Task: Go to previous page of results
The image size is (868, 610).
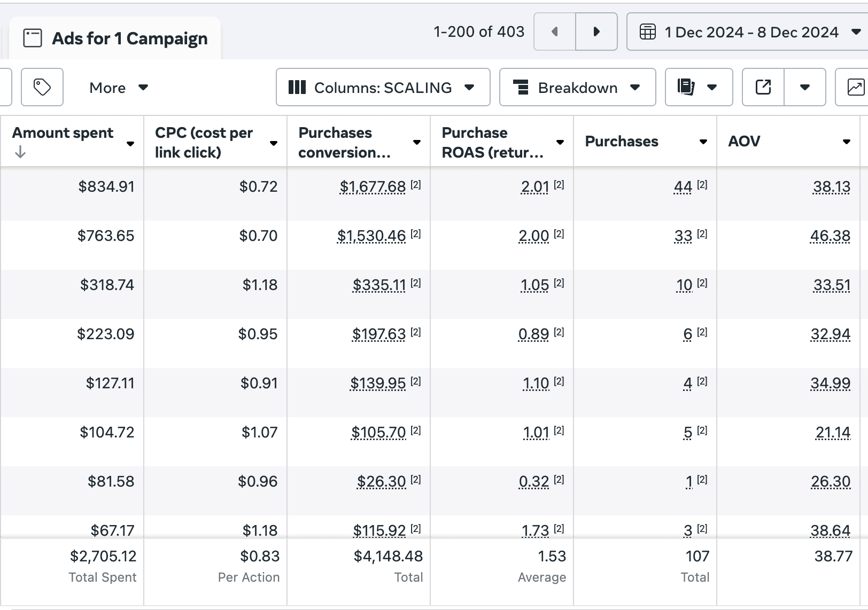Action: pos(555,32)
